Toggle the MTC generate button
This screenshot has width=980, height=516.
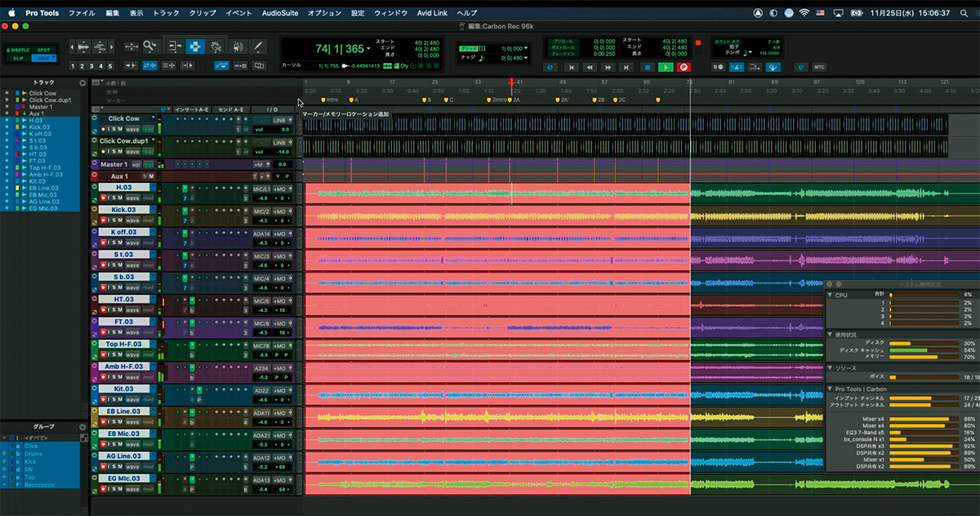[x=820, y=67]
